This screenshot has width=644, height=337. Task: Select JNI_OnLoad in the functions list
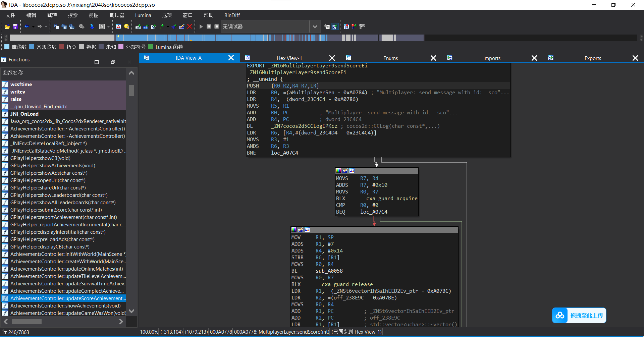24,114
